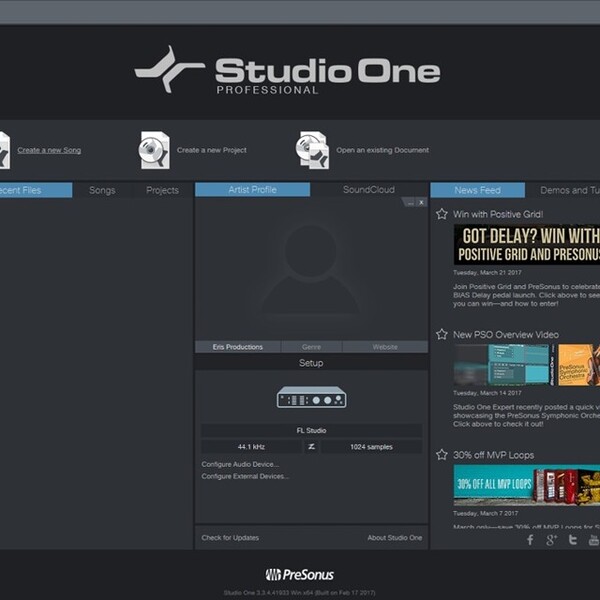600x600 pixels.
Task: Click Open an existing Document link
Action: 383,150
